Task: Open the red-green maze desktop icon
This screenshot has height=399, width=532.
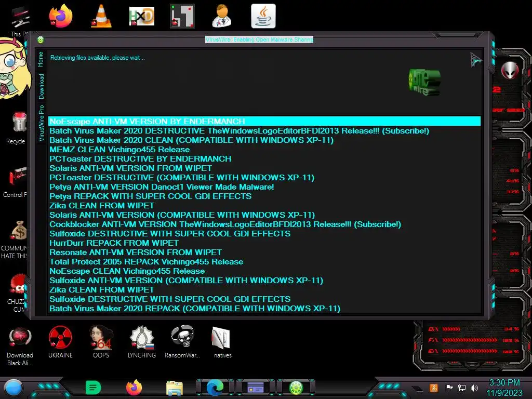Action: point(182,16)
